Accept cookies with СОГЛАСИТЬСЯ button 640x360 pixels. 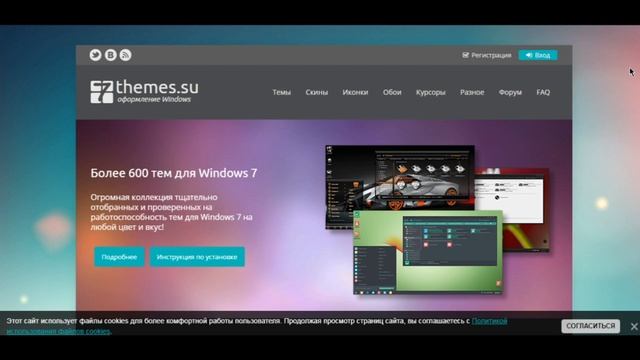pos(591,326)
